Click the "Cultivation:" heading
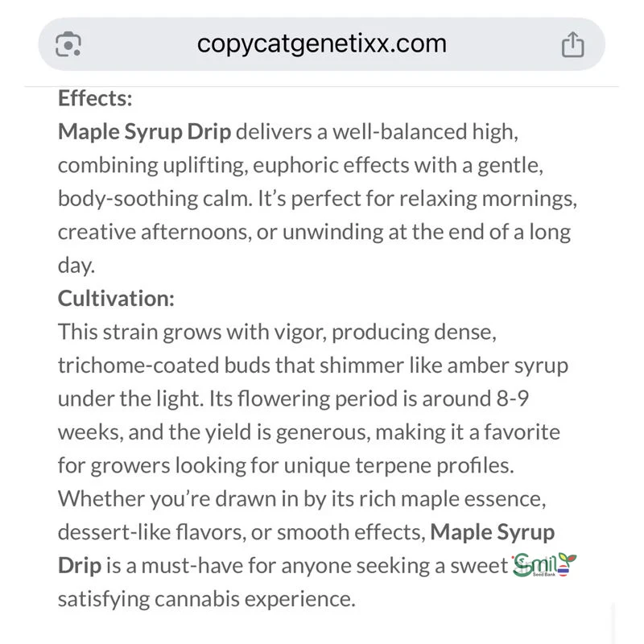The height and width of the screenshot is (644, 644). pyautogui.click(x=116, y=298)
